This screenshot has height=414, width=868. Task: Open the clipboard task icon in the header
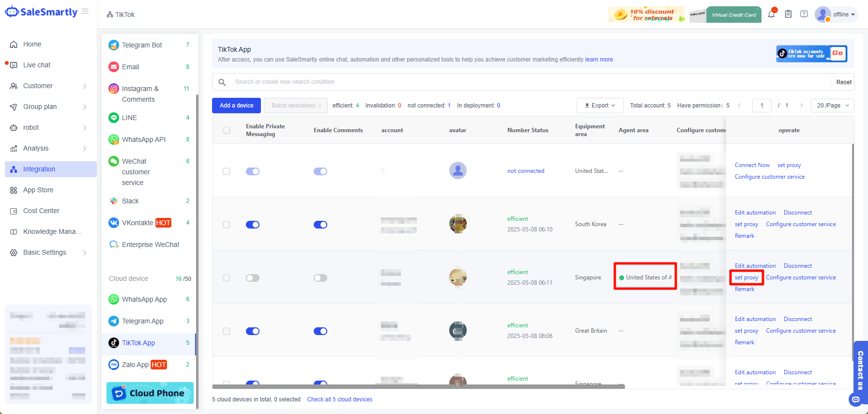[x=788, y=14]
